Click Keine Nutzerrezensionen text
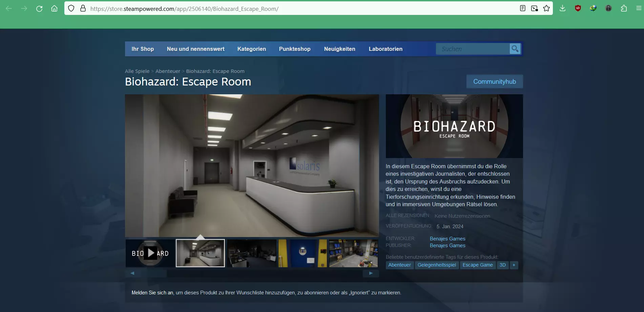 [462, 216]
